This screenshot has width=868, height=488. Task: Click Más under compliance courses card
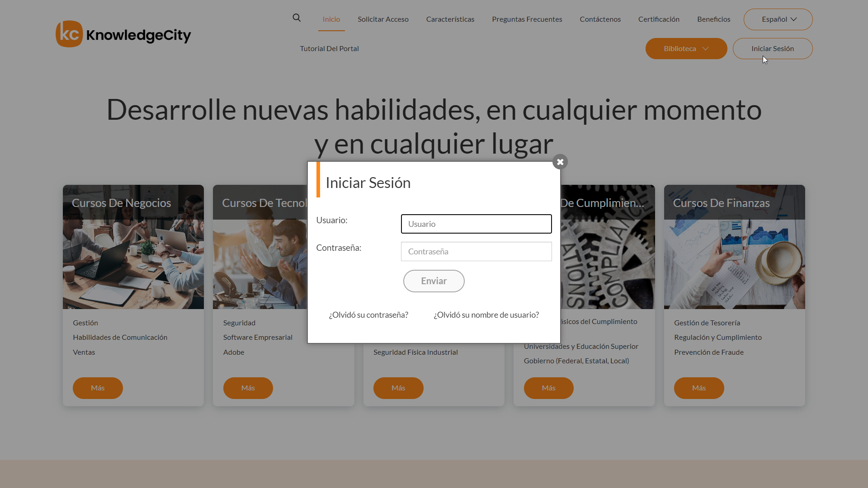click(x=549, y=388)
